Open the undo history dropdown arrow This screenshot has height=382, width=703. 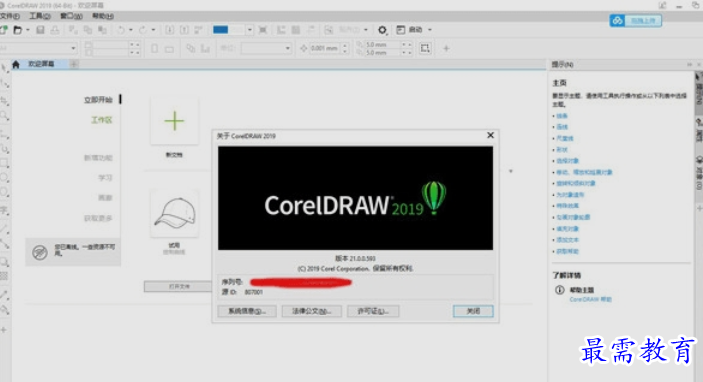pos(130,30)
